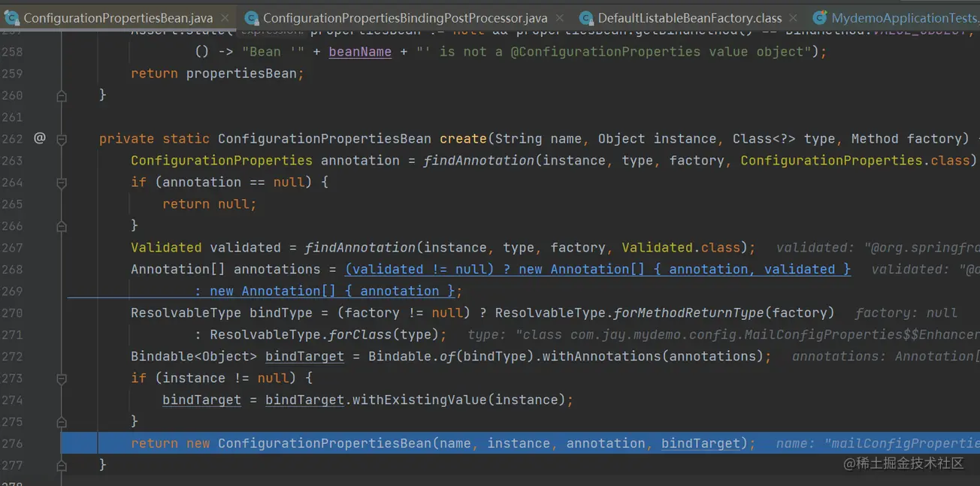The width and height of the screenshot is (980, 486).
Task: Click class icon on ConfigurationPropertiesBindingPostProcessor.java tab
Action: pos(252,18)
